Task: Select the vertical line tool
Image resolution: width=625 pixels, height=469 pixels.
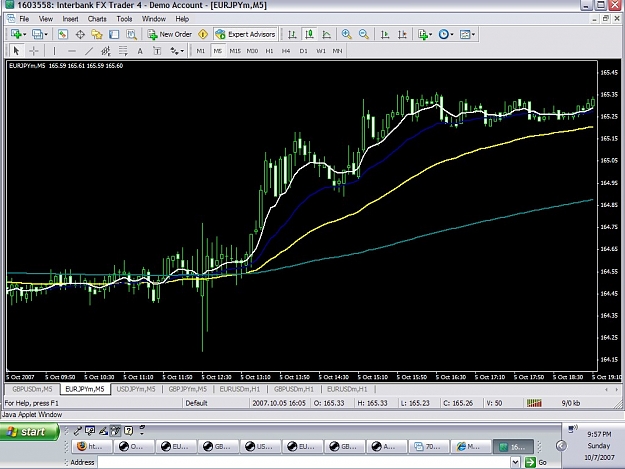Action: click(x=54, y=51)
